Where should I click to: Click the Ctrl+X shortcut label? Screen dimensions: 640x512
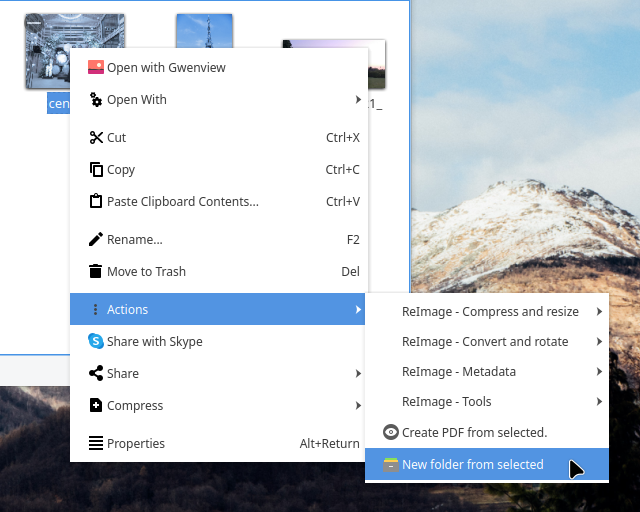(343, 138)
